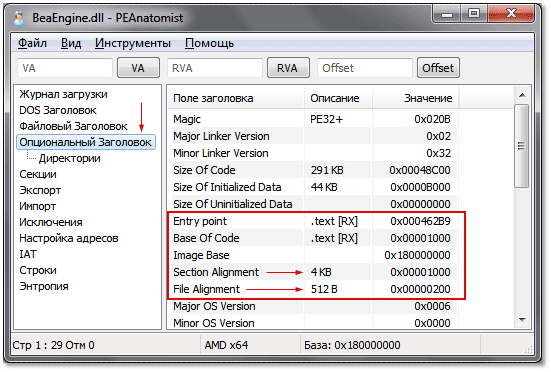This screenshot has height=372, width=551.
Task: Click the scrollbar up arrow
Action: point(522,95)
